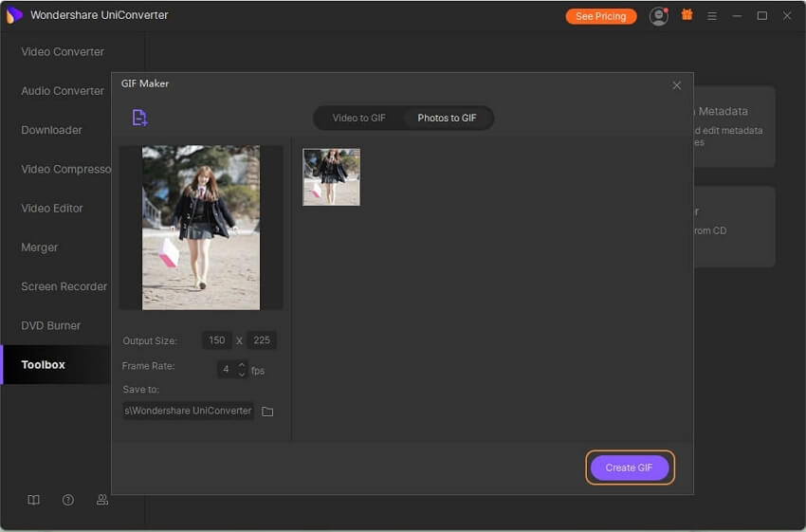Viewport: 806px width, 532px height.
Task: Click the add files icon in GIF Maker
Action: coord(139,118)
